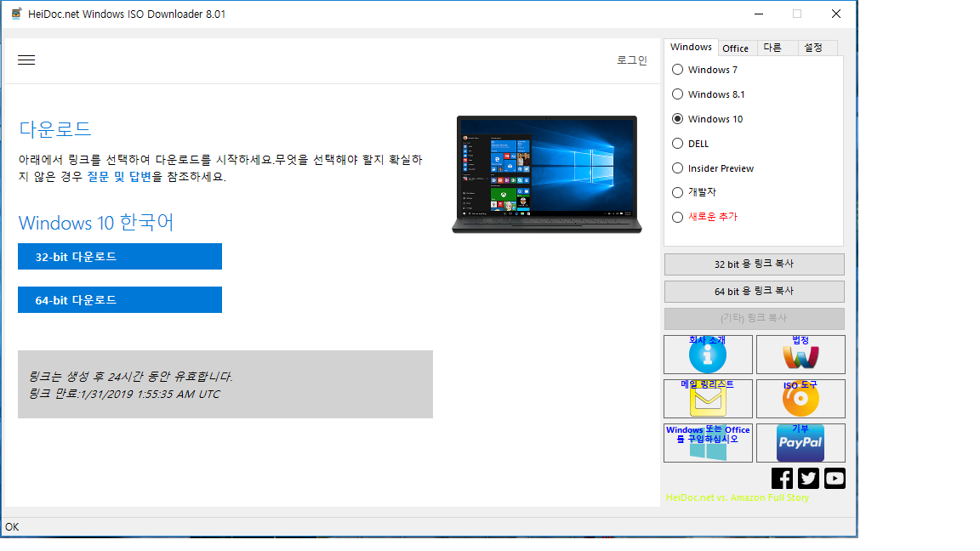Open the hamburger menu
Image resolution: width=980 pixels, height=551 pixels.
point(26,60)
